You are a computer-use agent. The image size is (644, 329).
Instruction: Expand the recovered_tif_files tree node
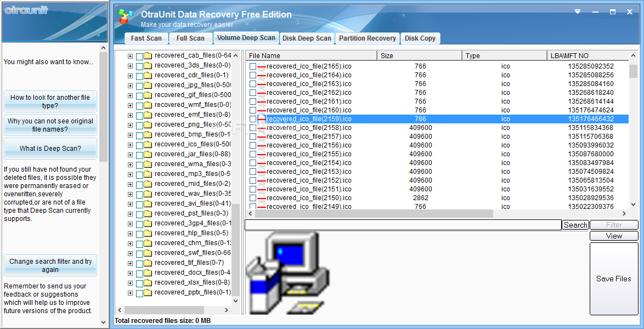130,263
